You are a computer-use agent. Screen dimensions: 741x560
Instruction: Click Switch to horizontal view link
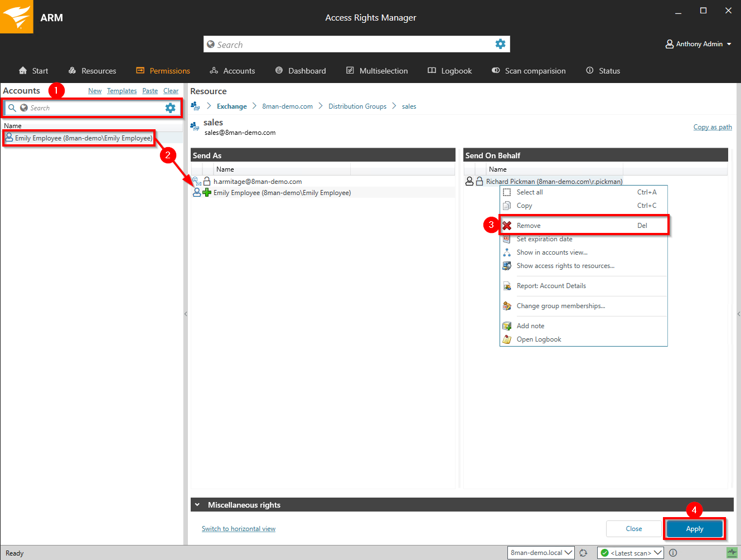pos(238,529)
